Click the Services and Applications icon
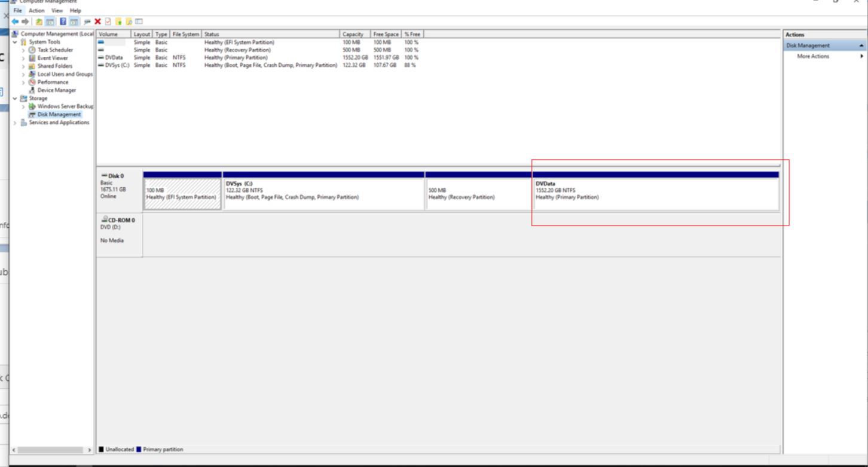 pos(24,123)
